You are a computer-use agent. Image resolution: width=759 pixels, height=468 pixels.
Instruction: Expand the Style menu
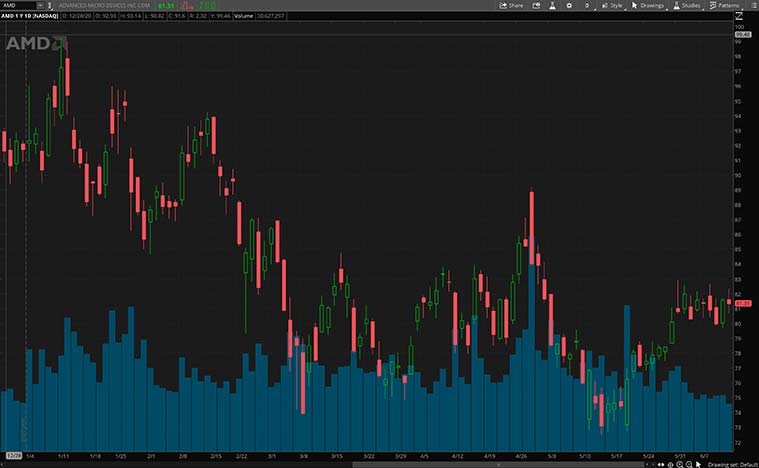point(610,5)
